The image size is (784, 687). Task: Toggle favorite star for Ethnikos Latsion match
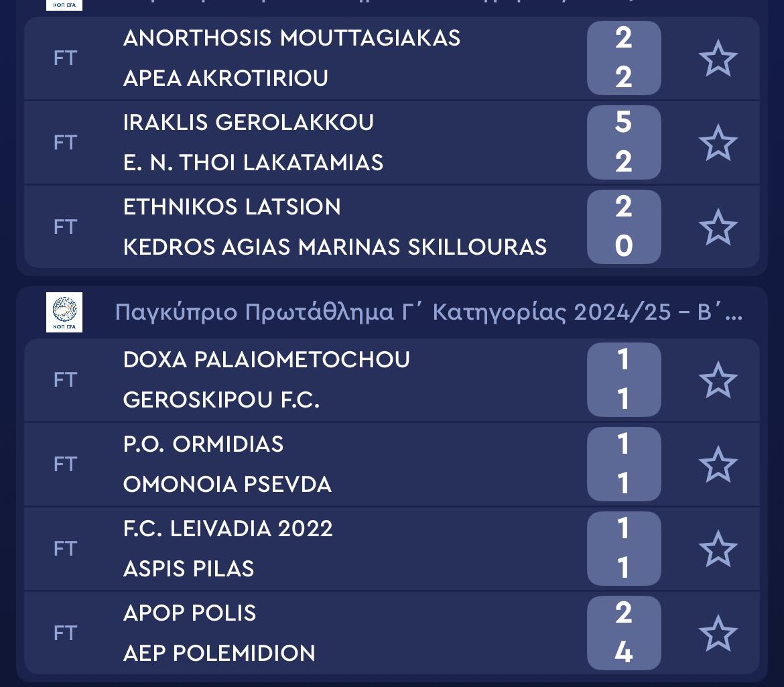[x=718, y=227]
